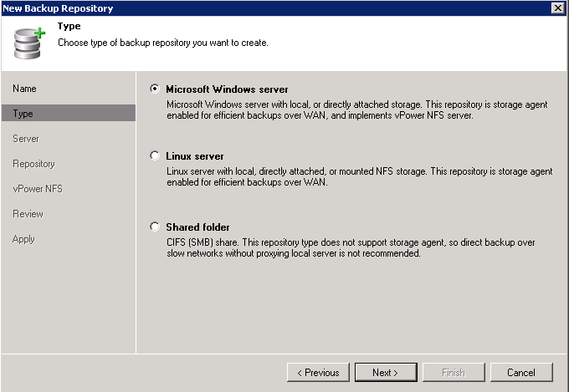Jump to the Repository step
This screenshot has height=392, width=569.
pyautogui.click(x=33, y=164)
